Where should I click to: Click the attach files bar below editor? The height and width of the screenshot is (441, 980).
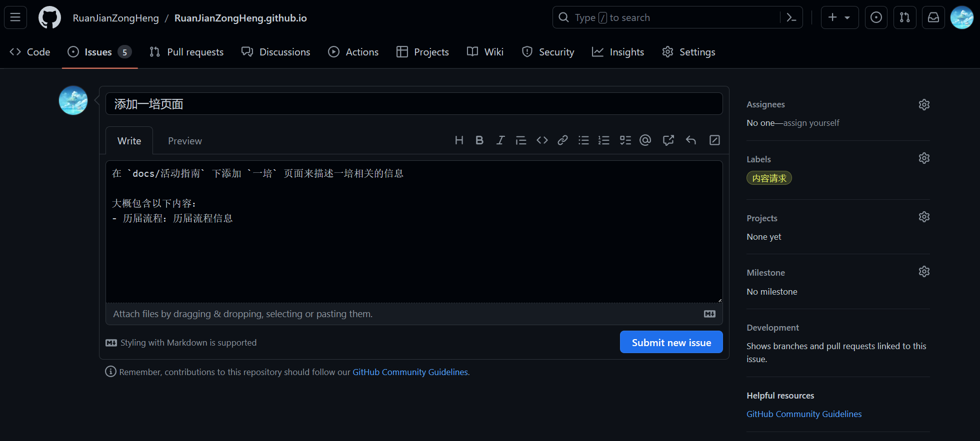pos(414,314)
